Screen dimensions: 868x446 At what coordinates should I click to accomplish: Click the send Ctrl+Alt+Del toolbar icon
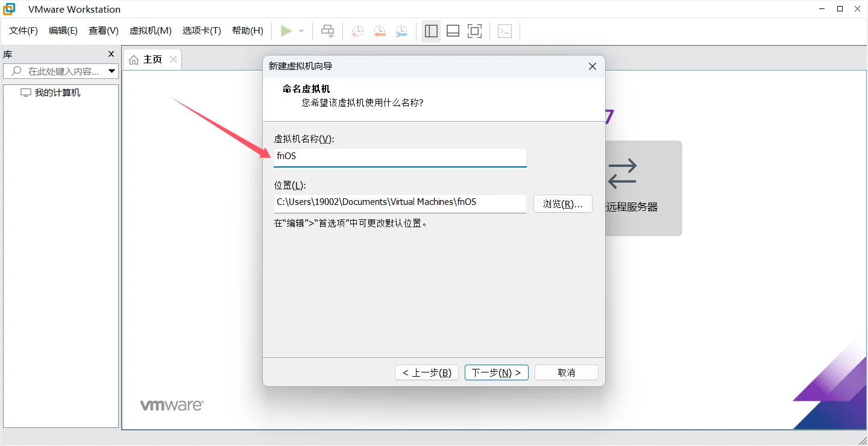click(328, 31)
